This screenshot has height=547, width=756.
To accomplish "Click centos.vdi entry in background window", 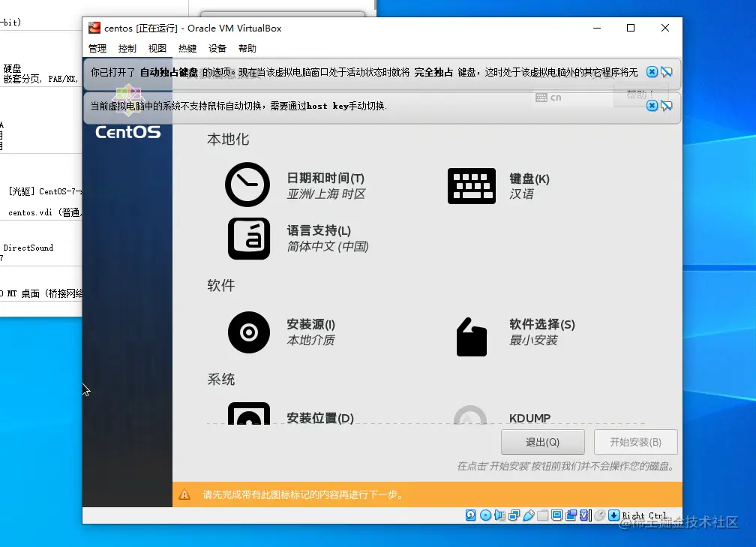I will [45, 212].
